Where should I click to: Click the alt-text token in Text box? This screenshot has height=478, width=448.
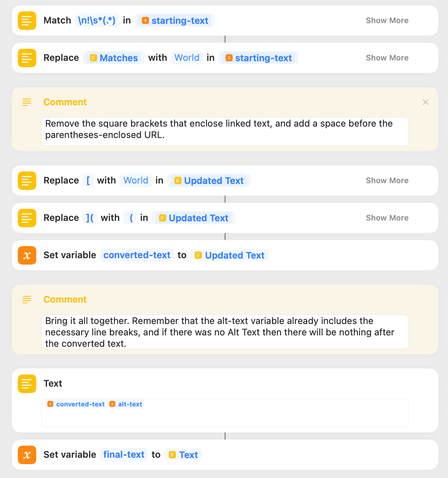click(x=126, y=404)
